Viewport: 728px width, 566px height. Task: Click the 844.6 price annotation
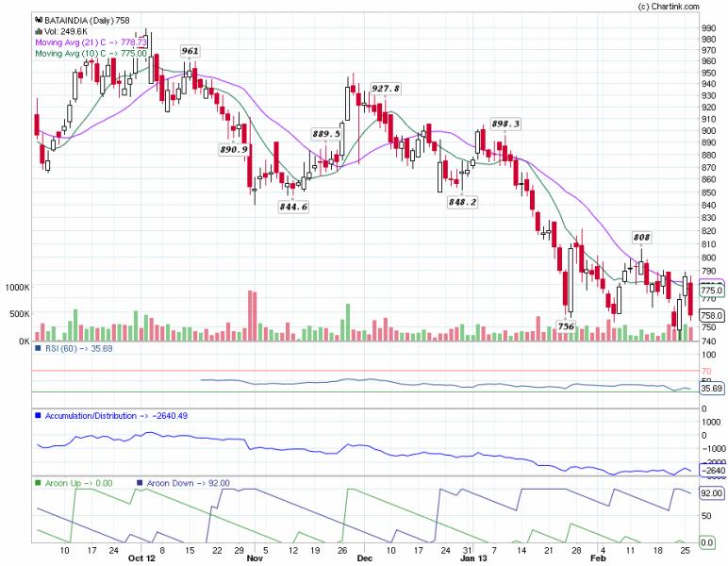click(293, 207)
